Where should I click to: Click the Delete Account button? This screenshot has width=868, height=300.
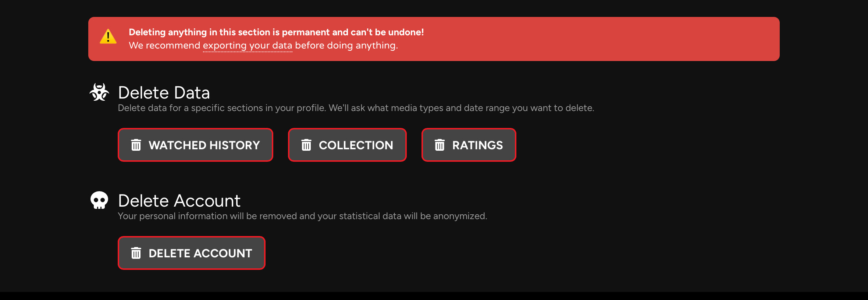tap(191, 253)
